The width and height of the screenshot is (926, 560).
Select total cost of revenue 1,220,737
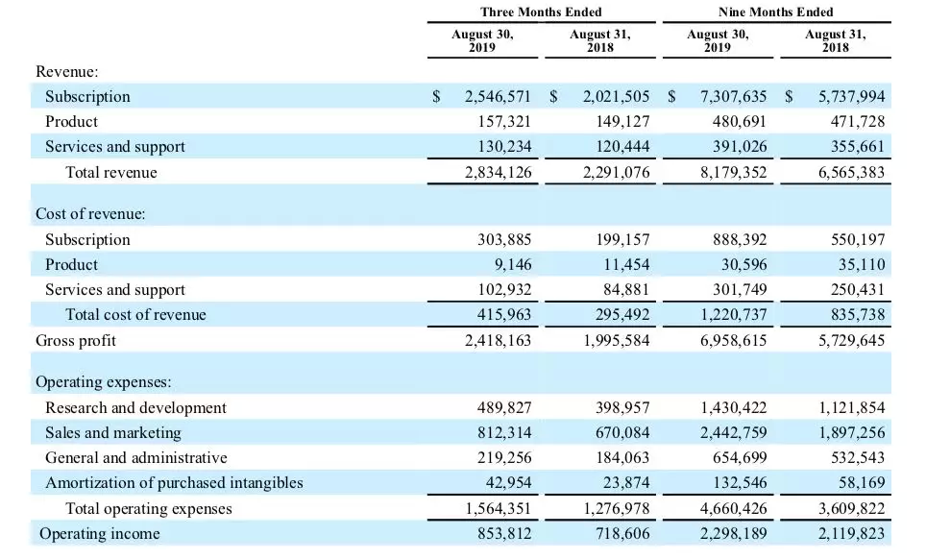click(734, 315)
